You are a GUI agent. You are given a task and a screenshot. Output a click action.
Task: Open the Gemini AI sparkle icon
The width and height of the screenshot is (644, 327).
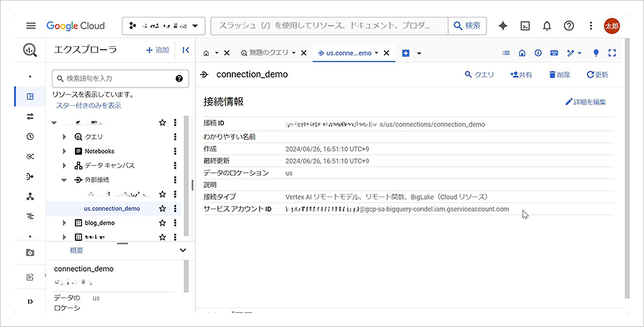(503, 26)
